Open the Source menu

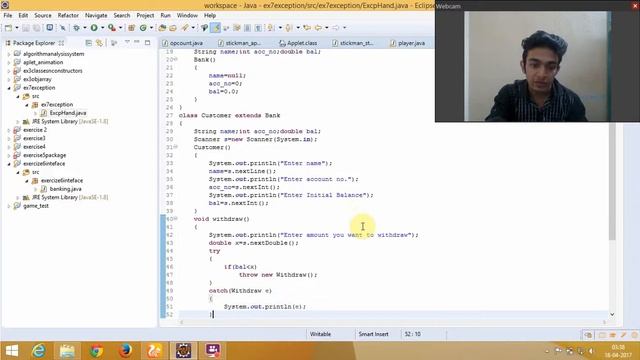43,16
